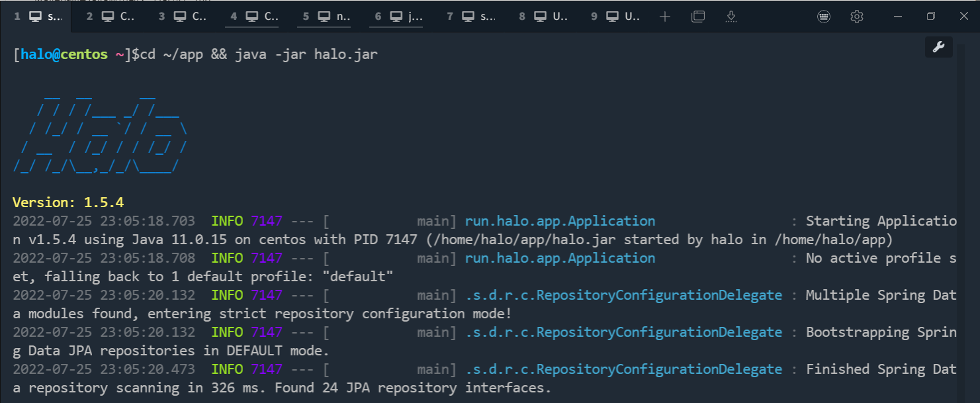Click the download transfer icon
Image resolution: width=980 pixels, height=403 pixels.
(x=731, y=17)
